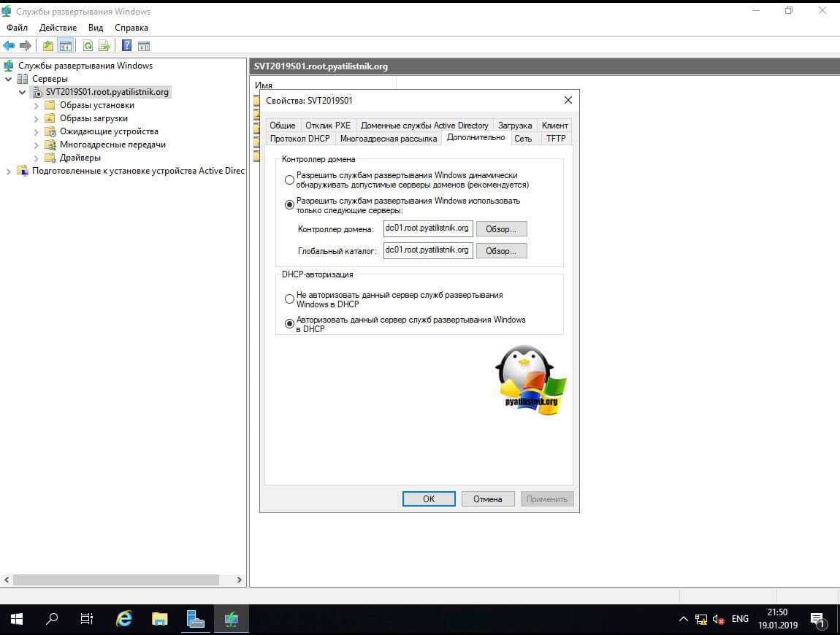The height and width of the screenshot is (635, 840).
Task: Click the Refresh toolbar icon
Action: click(88, 45)
